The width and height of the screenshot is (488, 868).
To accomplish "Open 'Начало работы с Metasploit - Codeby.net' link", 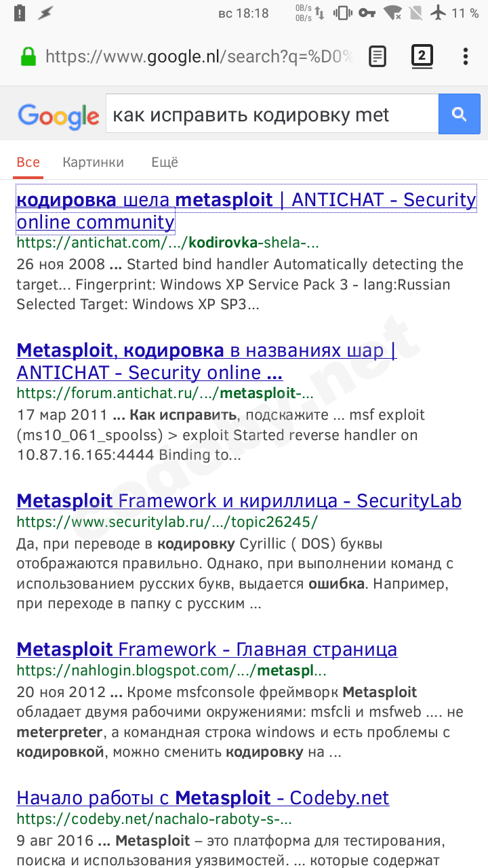I will point(203,797).
